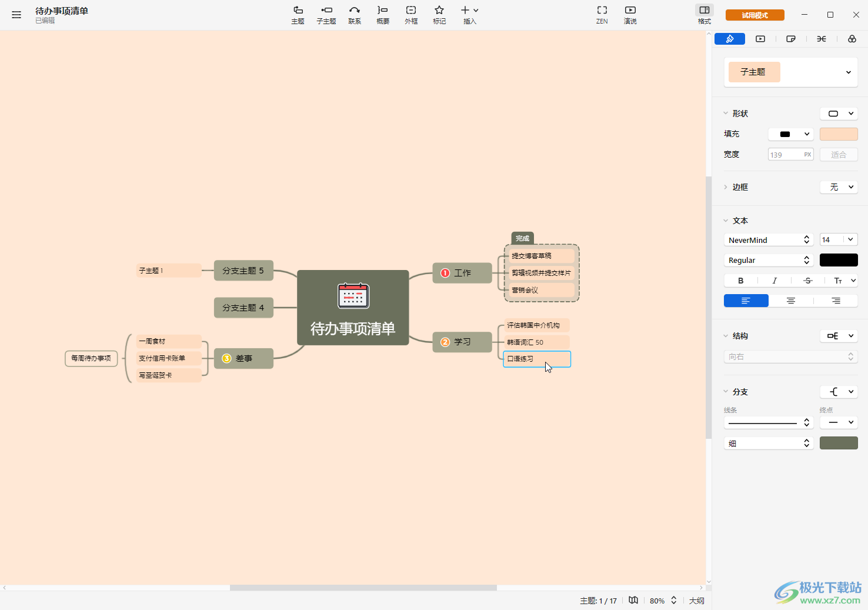This screenshot has height=610, width=868.
Task: Select the 每周待办事项 summary topic
Action: pyautogui.click(x=91, y=358)
